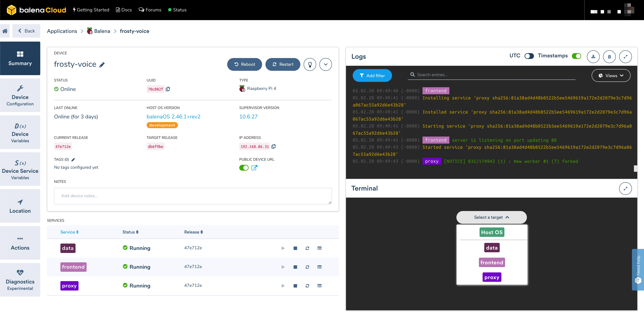This screenshot has height=313, width=644.
Task: Download the logs using the download icon
Action: [x=593, y=57]
